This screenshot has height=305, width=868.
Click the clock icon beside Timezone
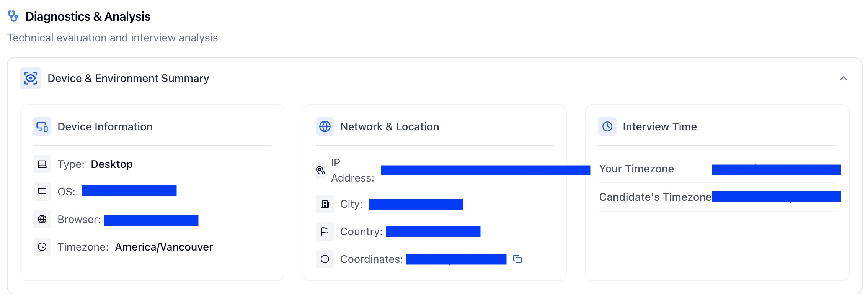pos(42,247)
